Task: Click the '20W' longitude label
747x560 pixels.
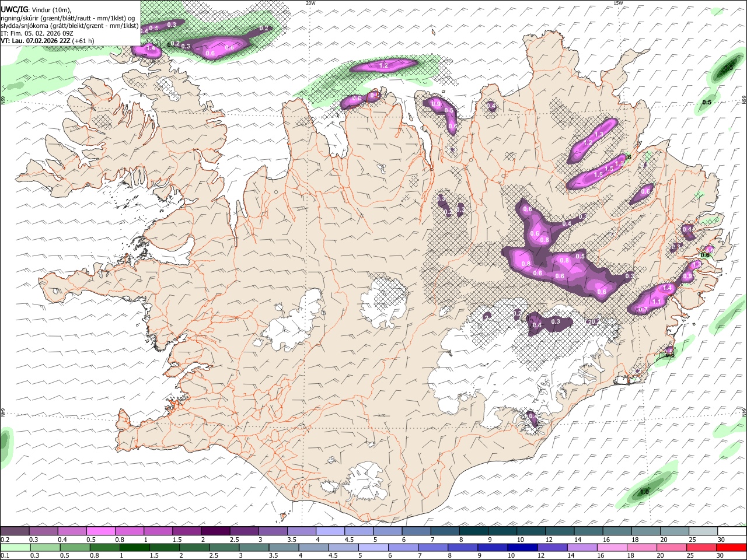Action: [310, 3]
